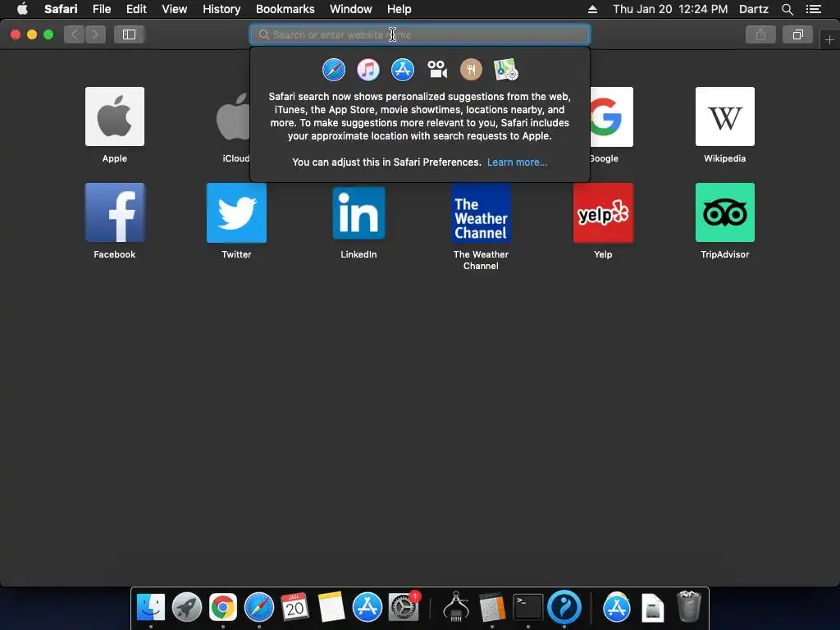This screenshot has height=630, width=840.
Task: Open the File menu
Action: [x=101, y=9]
